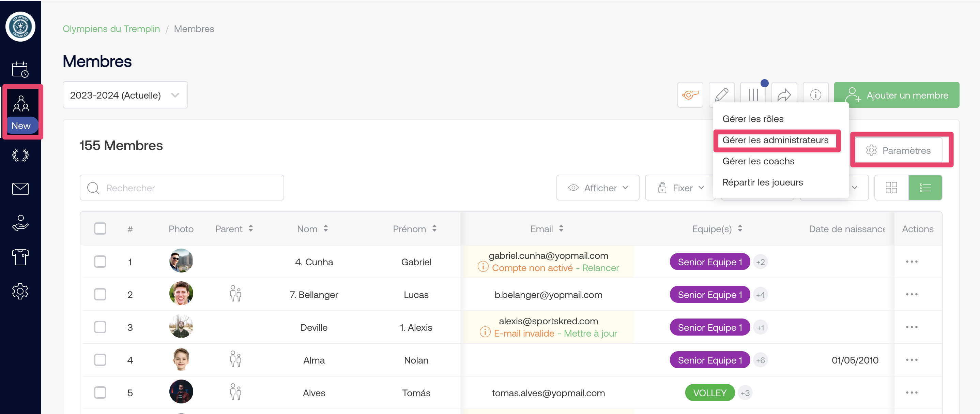This screenshot has height=414, width=980.
Task: Click the Olympiens club logo
Action: [20, 27]
